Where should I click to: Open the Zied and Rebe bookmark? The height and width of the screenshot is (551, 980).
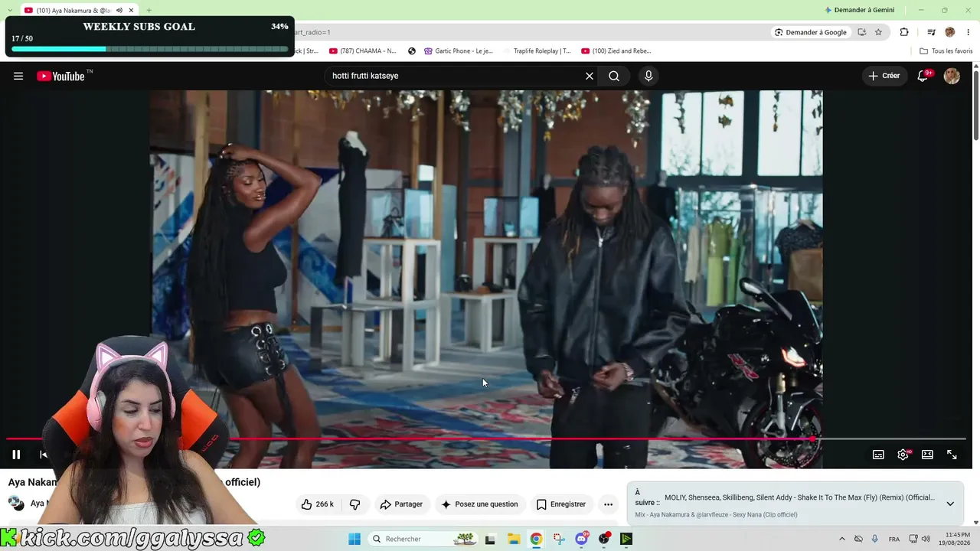point(616,51)
